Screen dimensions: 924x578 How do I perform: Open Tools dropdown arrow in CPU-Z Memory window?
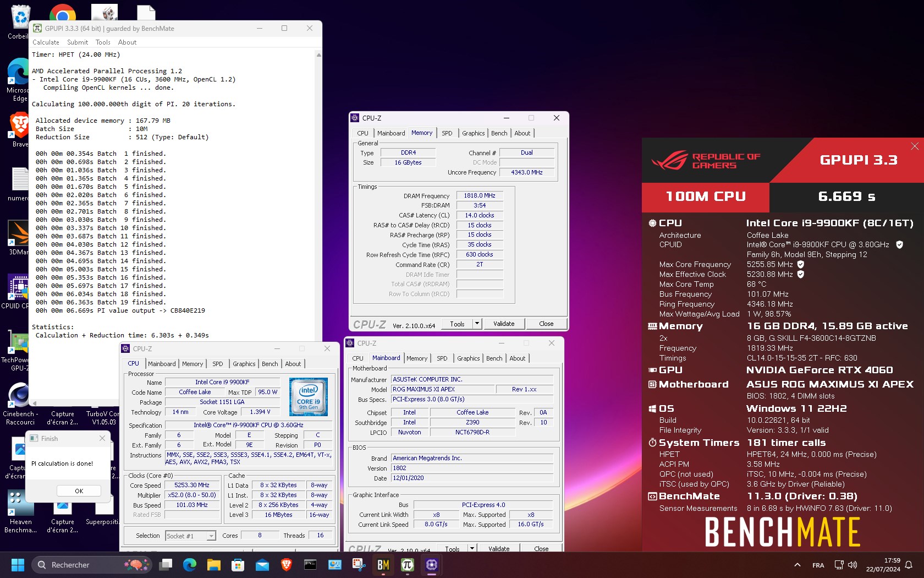coord(477,324)
